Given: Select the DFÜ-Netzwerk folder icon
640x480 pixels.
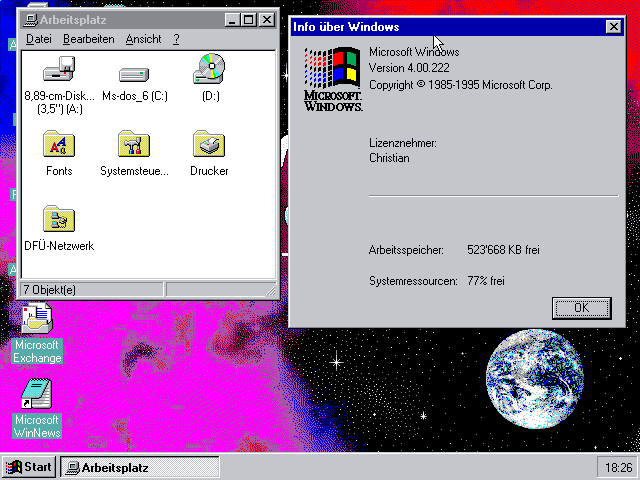Looking at the screenshot, I should [59, 218].
